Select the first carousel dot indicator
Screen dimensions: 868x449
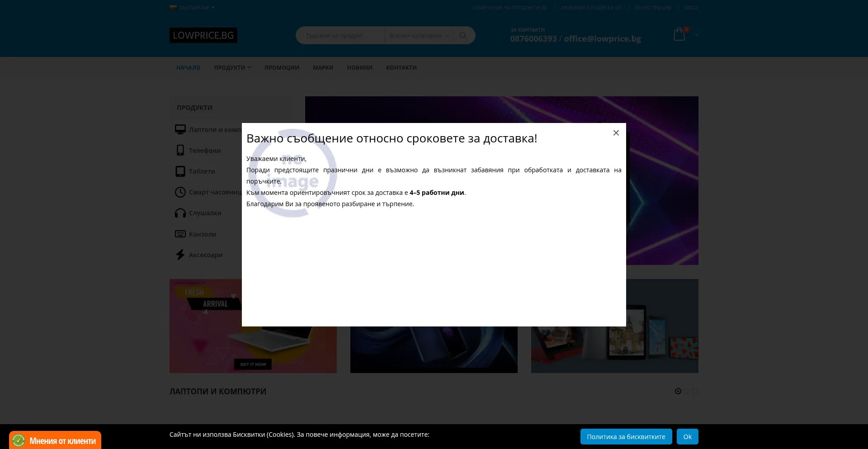678,391
